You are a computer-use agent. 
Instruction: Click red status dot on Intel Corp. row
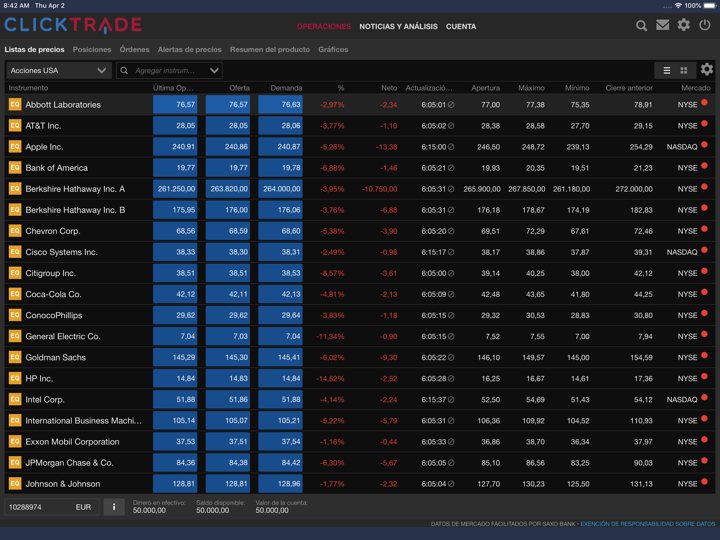point(704,398)
